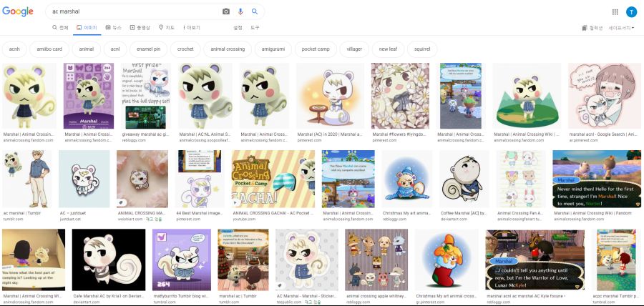Switch to the 뉴스 (News) tab
Image resolution: width=644 pixels, height=306 pixels.
113,27
